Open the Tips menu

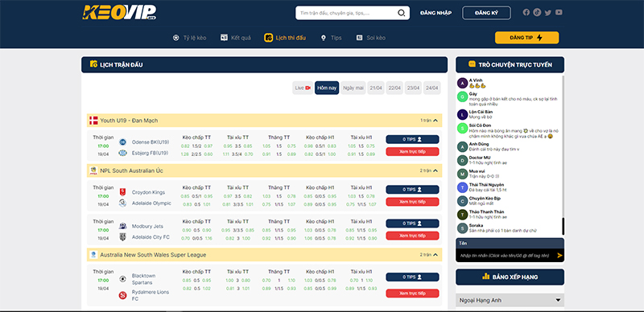pos(331,38)
